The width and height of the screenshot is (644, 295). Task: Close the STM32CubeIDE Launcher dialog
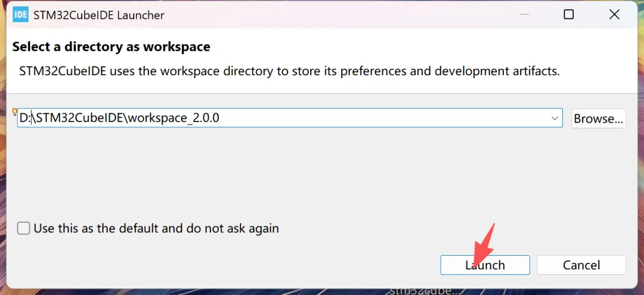pos(614,14)
